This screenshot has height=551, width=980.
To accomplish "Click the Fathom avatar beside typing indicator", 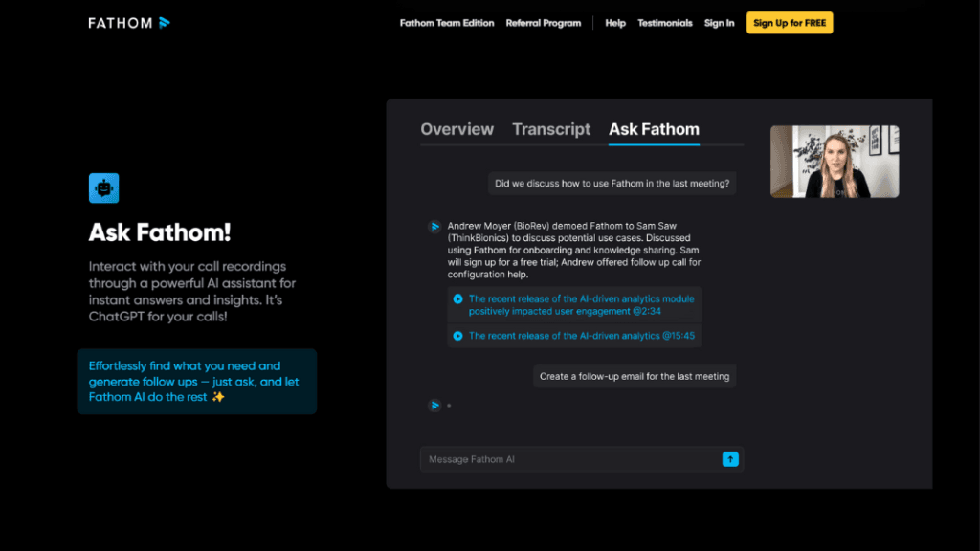I will click(434, 406).
